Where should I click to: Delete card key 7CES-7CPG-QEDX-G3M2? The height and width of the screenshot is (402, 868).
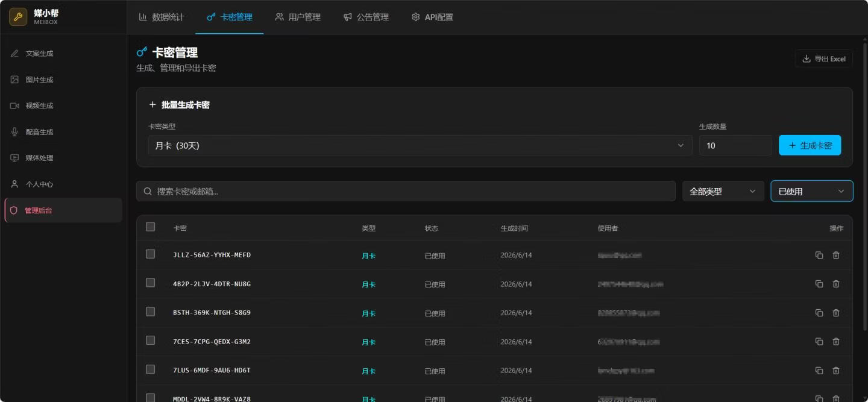[836, 342]
